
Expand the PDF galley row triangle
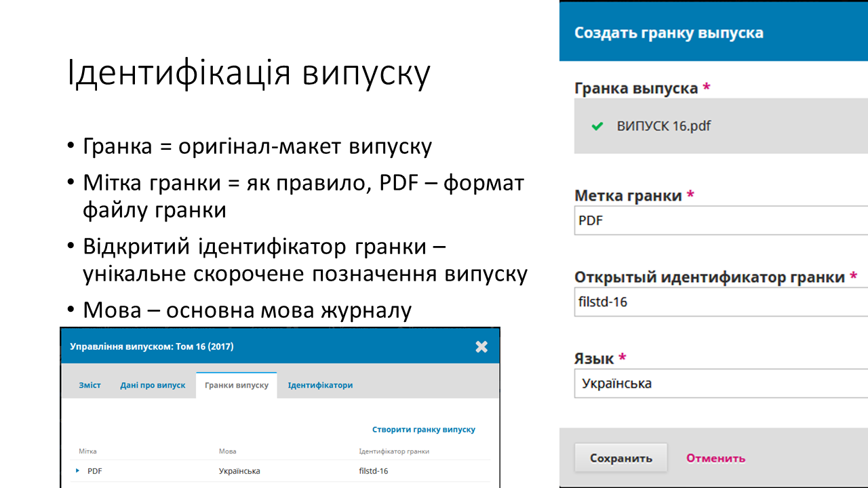(77, 470)
